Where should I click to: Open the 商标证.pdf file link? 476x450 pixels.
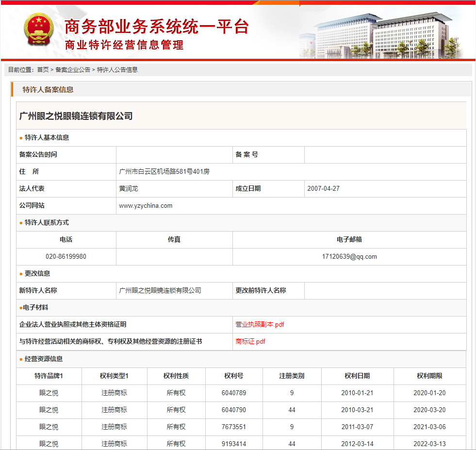[x=250, y=341]
